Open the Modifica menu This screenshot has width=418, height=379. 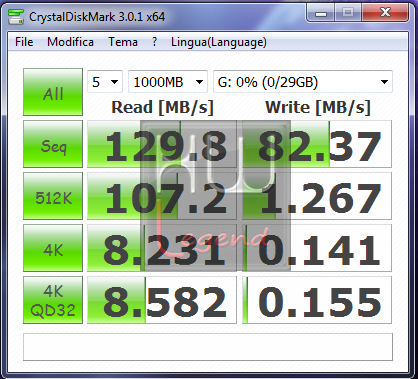pos(70,42)
